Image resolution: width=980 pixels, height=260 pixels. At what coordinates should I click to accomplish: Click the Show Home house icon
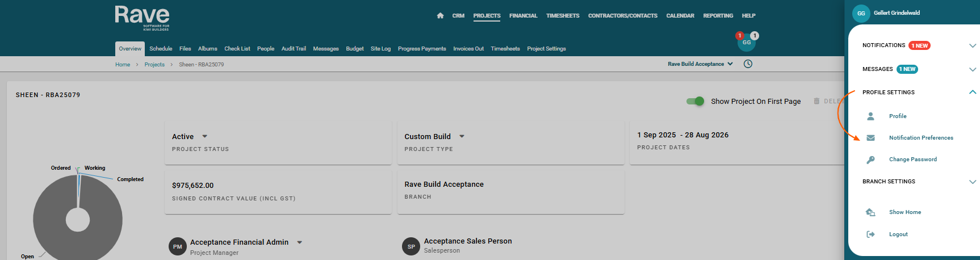click(x=870, y=212)
